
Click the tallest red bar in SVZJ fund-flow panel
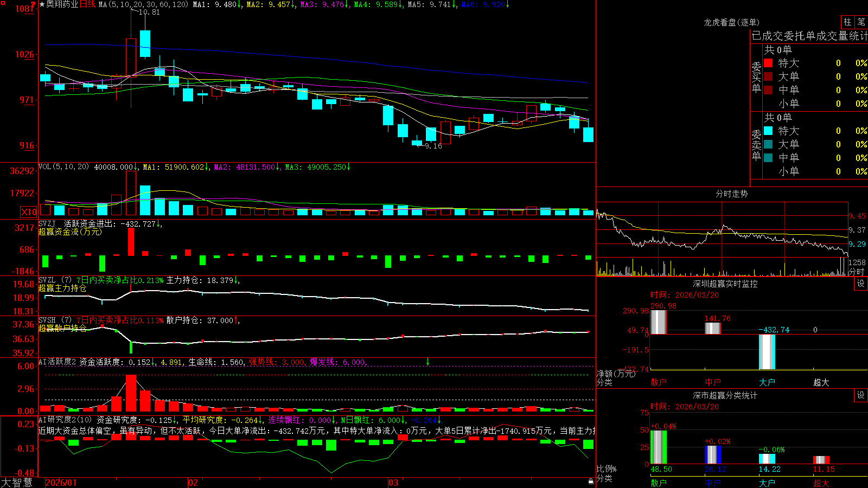pyautogui.click(x=131, y=242)
